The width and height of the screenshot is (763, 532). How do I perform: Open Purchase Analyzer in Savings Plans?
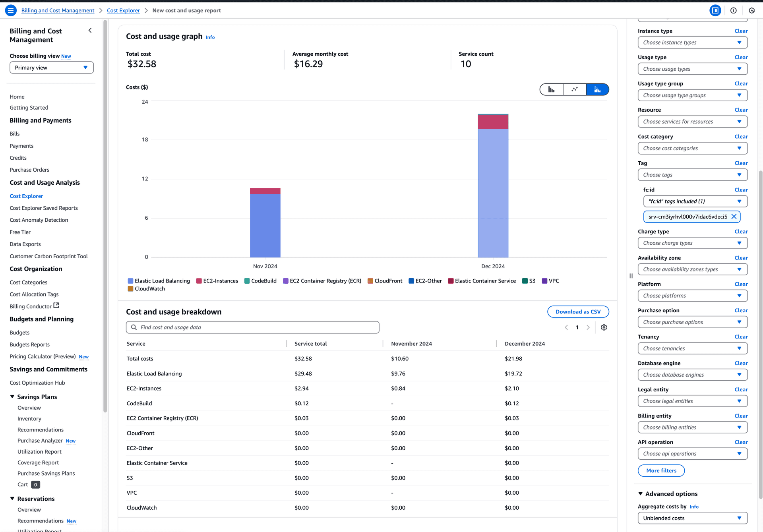(x=40, y=441)
